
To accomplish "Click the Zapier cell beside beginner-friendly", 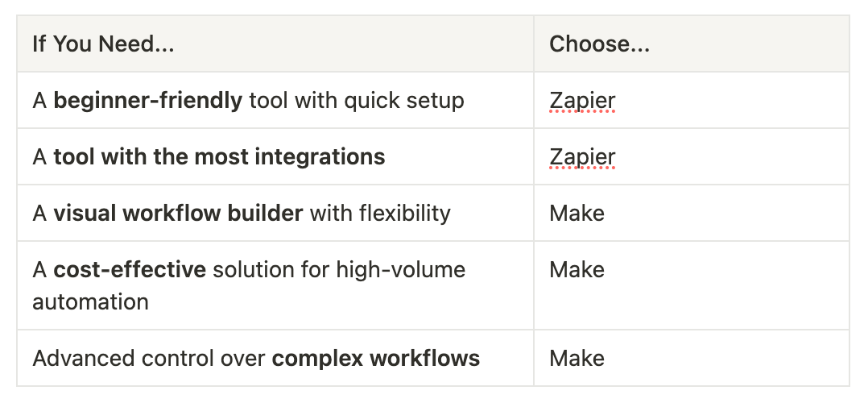I will coord(692,100).
